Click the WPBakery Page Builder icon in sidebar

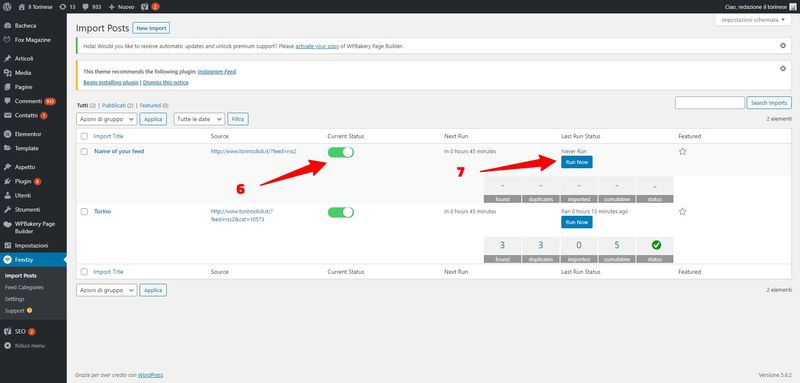click(x=7, y=224)
